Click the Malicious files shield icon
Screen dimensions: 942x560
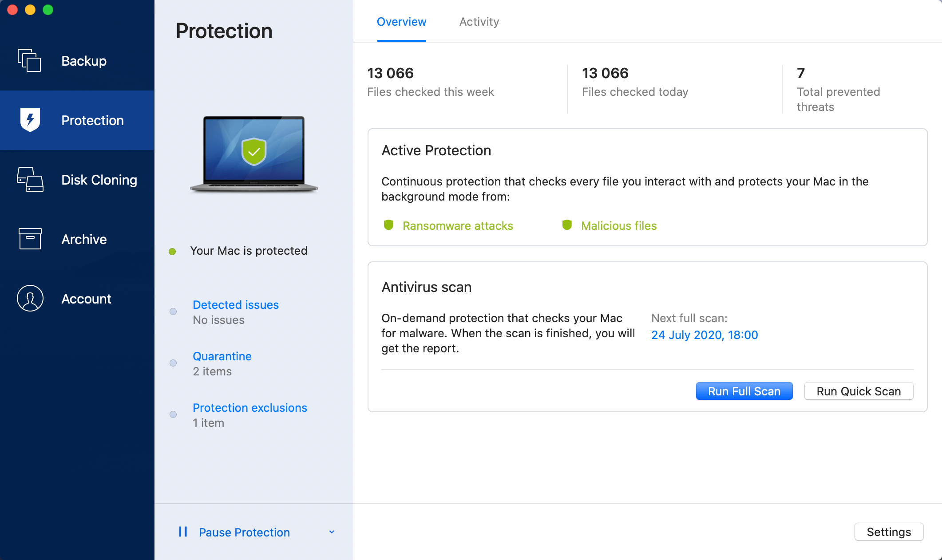coord(567,225)
